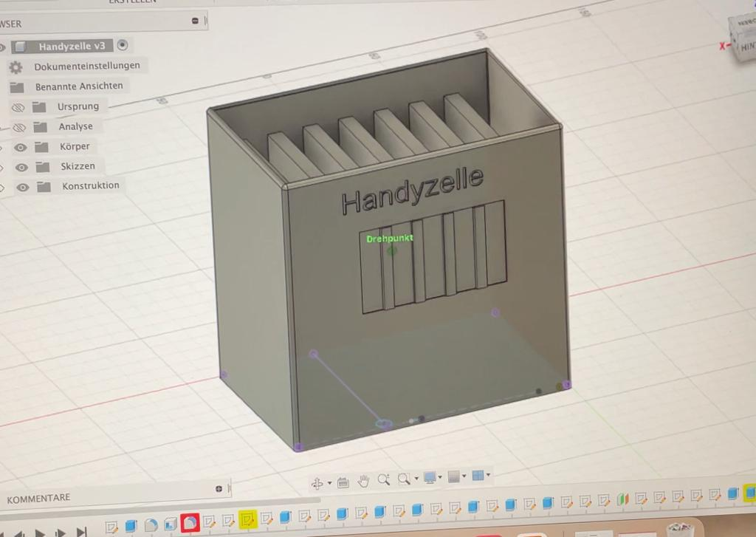Choose the Zoom Window fit tool
The width and height of the screenshot is (756, 537).
(404, 479)
